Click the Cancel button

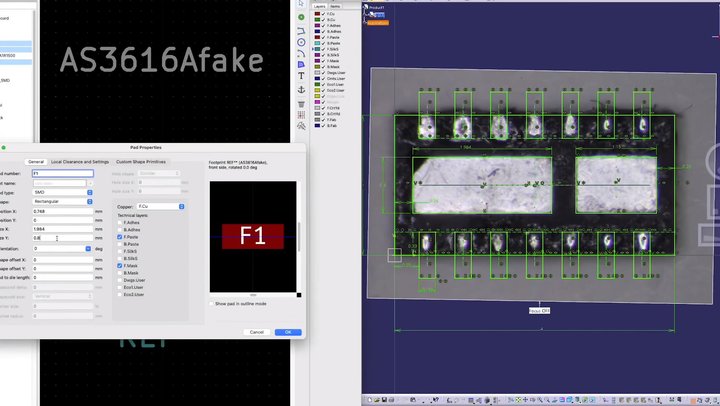pos(256,332)
